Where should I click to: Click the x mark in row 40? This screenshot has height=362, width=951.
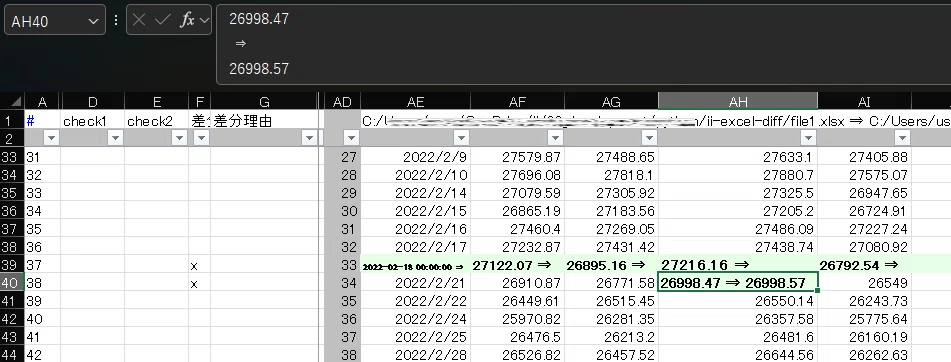tap(194, 283)
